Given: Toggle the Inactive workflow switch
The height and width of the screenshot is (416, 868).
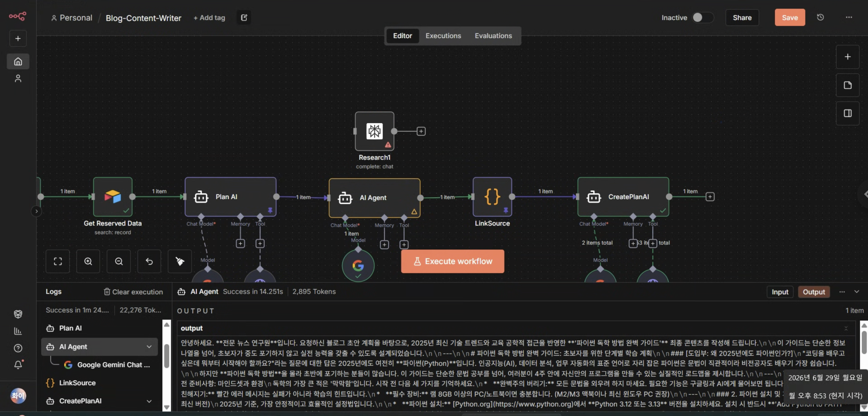Looking at the screenshot, I should coord(702,17).
